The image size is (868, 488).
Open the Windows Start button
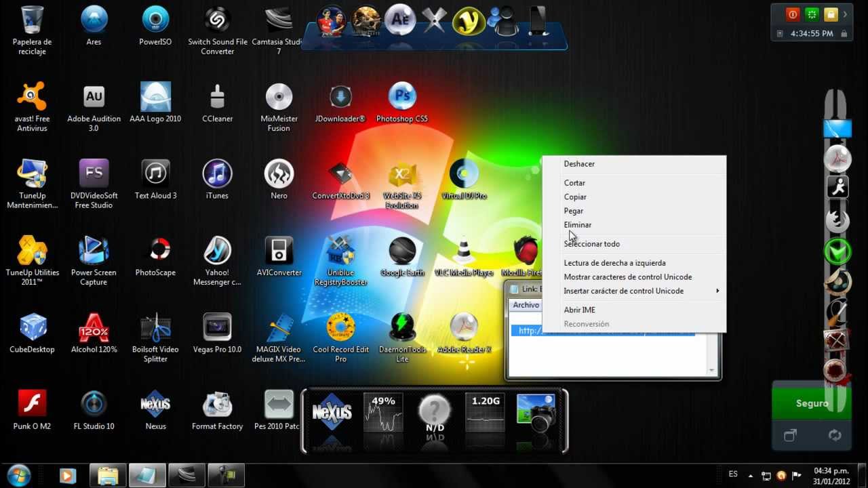click(x=18, y=475)
